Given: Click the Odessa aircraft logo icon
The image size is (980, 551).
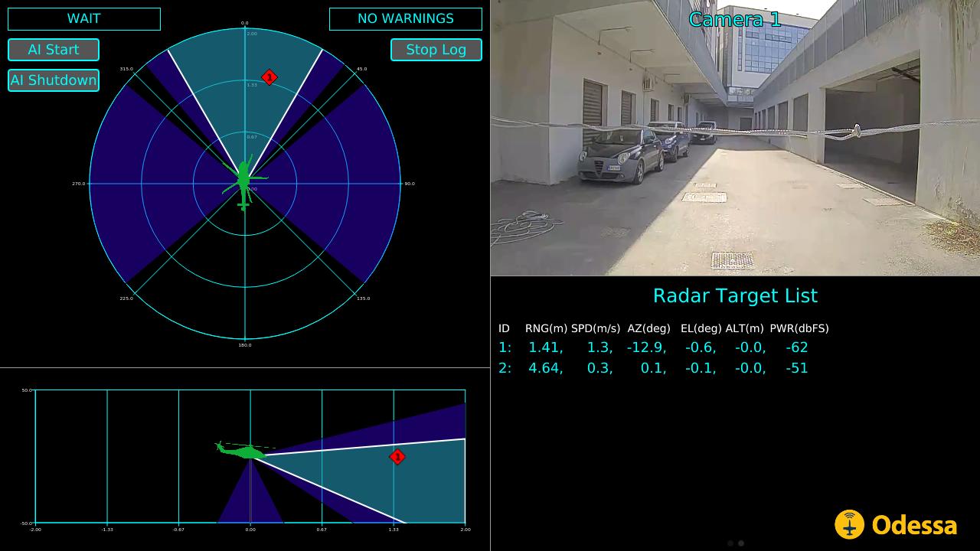Looking at the screenshot, I should (849, 524).
